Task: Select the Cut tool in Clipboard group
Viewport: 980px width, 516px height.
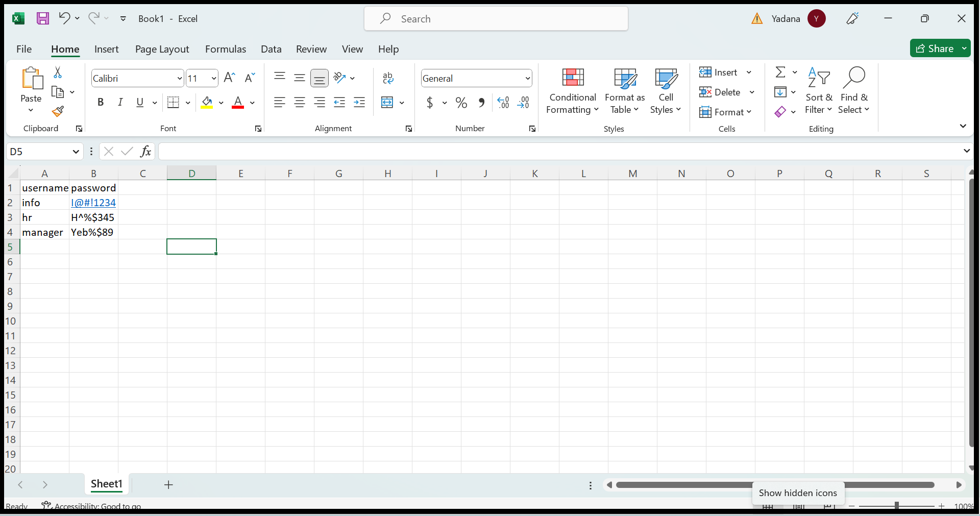Action: [x=58, y=72]
